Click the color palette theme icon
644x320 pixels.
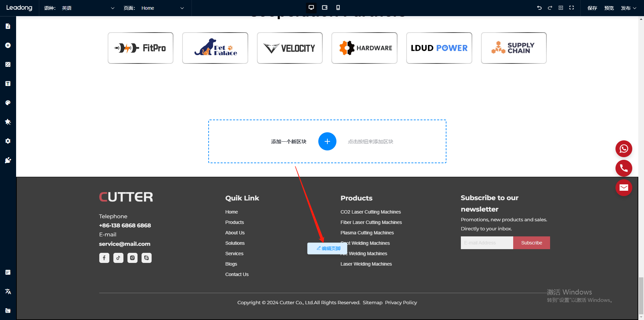coord(8,103)
